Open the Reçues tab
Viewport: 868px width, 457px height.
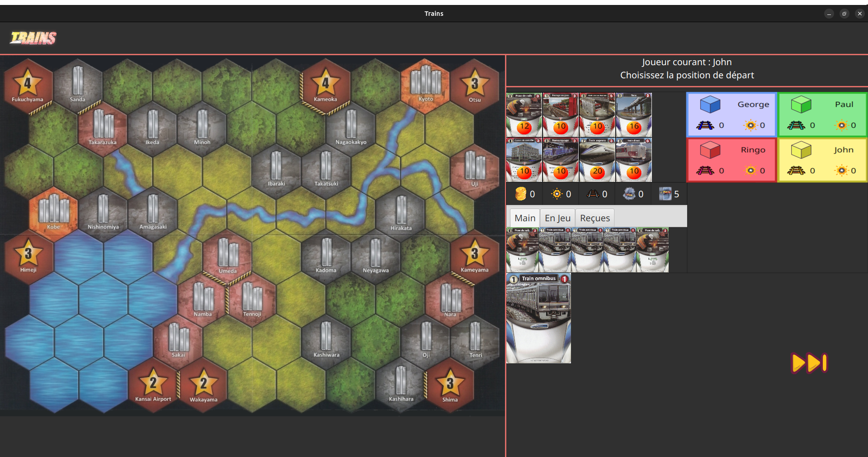pos(595,218)
